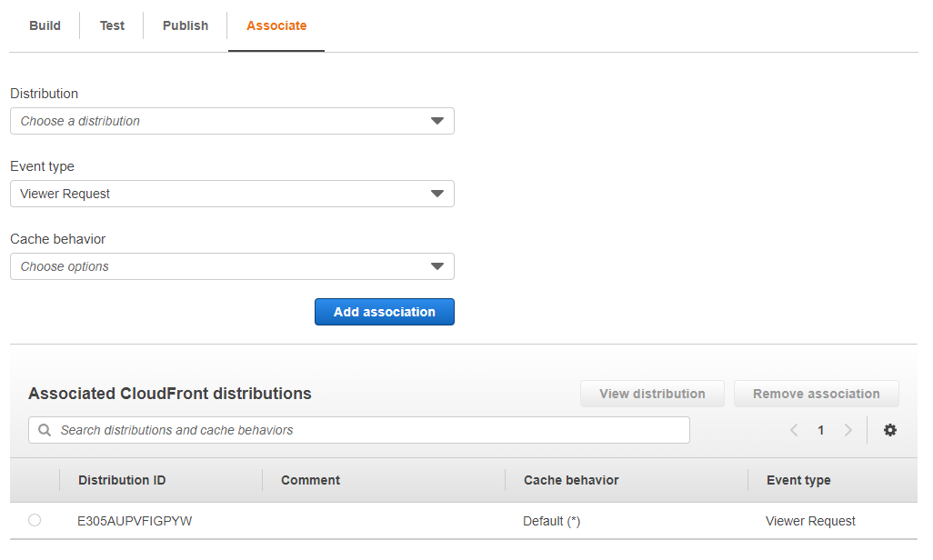Click page number 1 in pagination

820,430
